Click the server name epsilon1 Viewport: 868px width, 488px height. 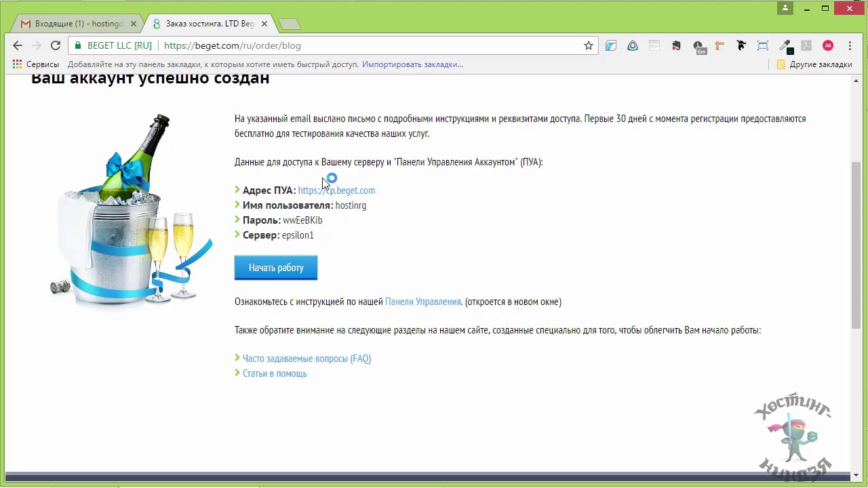click(x=298, y=235)
